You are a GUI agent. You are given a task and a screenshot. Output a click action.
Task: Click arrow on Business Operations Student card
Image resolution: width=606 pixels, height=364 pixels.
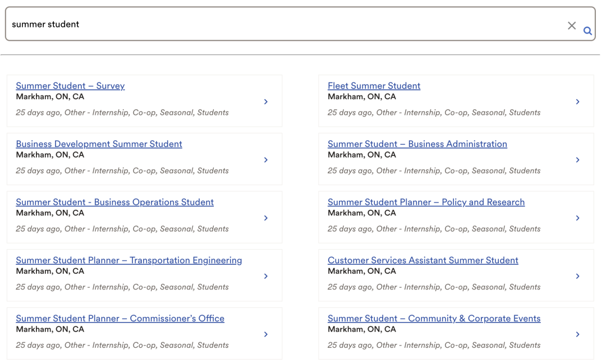(x=266, y=218)
